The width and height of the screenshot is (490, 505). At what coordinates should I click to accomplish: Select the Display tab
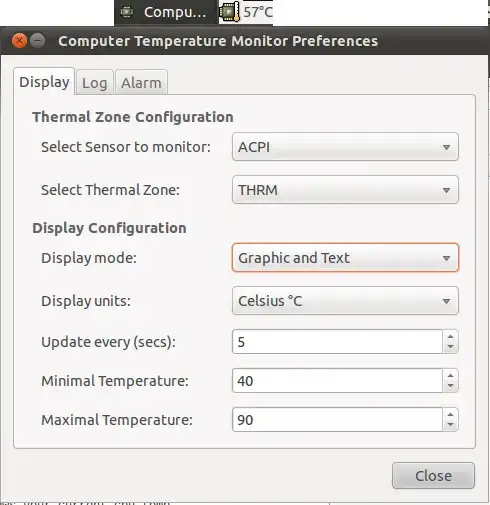click(x=44, y=82)
